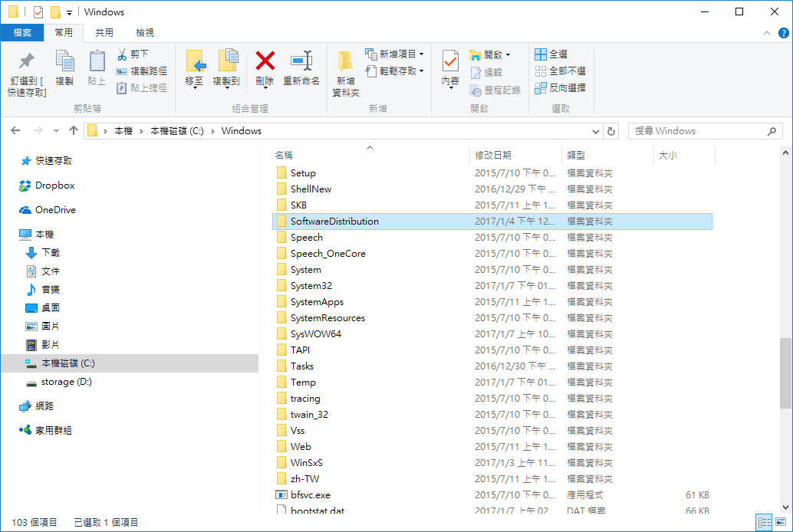Select the SoftwareDistribution folder
The width and height of the screenshot is (793, 532).
[x=492, y=222]
